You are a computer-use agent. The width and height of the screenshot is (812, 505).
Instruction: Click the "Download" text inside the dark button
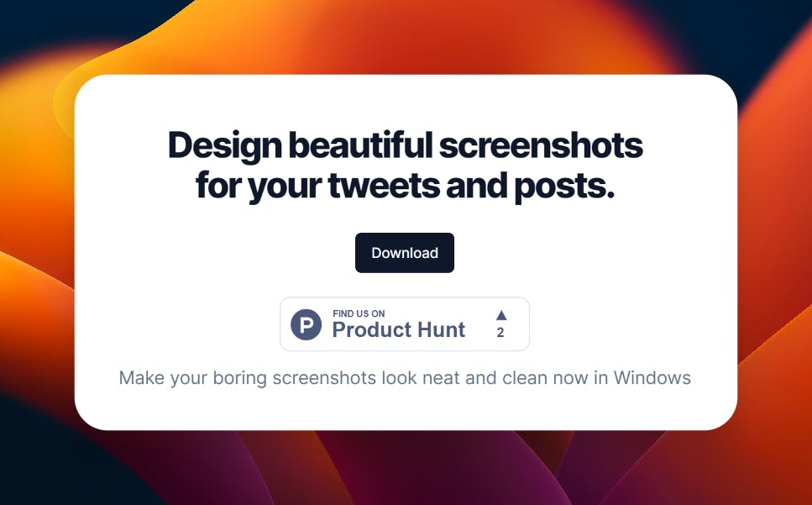click(405, 252)
